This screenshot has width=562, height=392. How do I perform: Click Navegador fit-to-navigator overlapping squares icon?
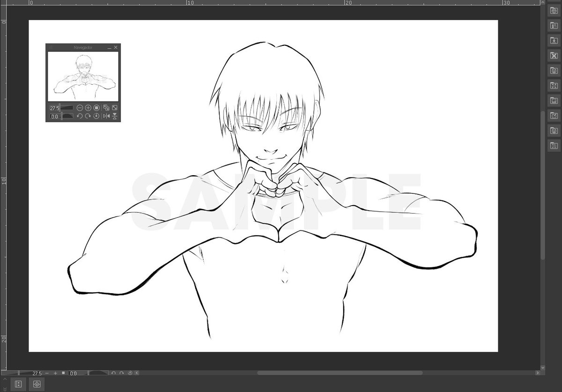click(106, 108)
